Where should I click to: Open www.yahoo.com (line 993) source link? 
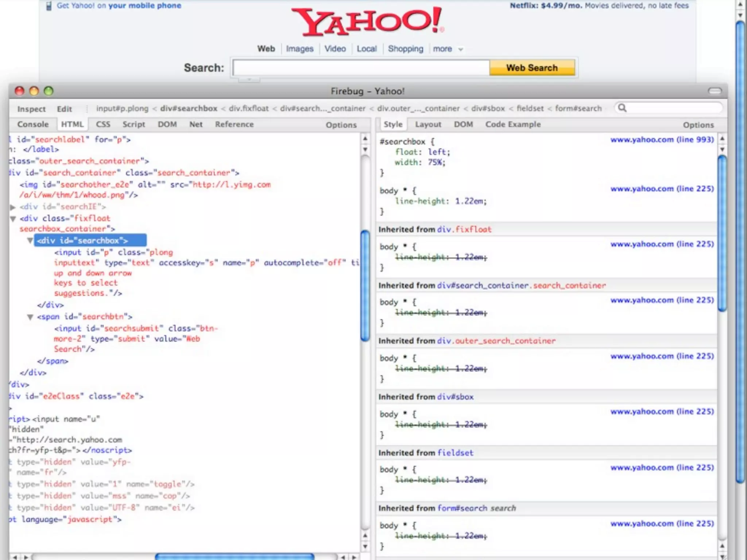(x=662, y=140)
